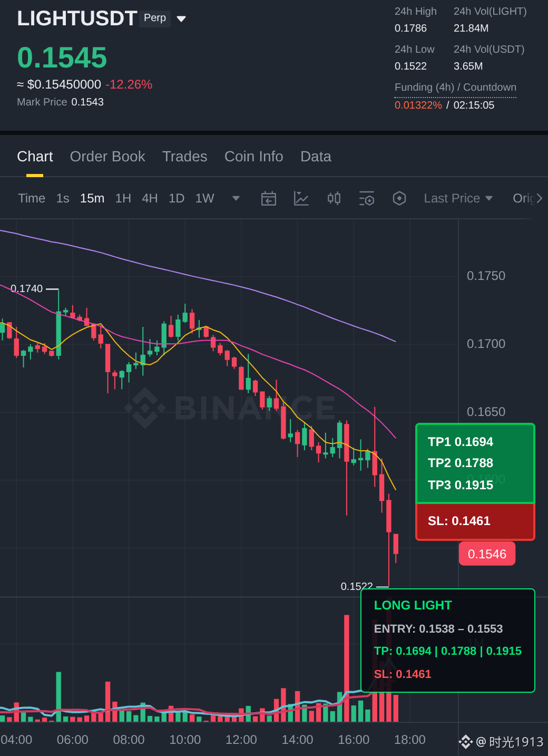Select the 1H interval
This screenshot has width=548, height=756.
click(123, 198)
